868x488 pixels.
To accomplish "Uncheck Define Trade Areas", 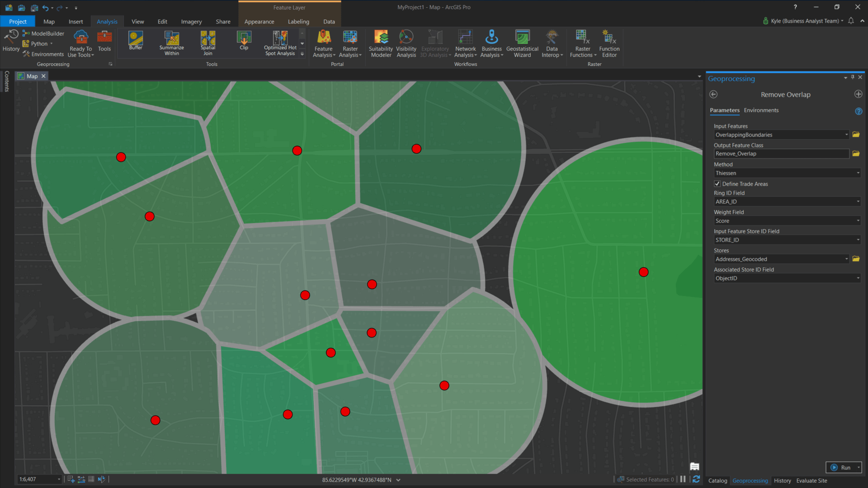I will 717,183.
